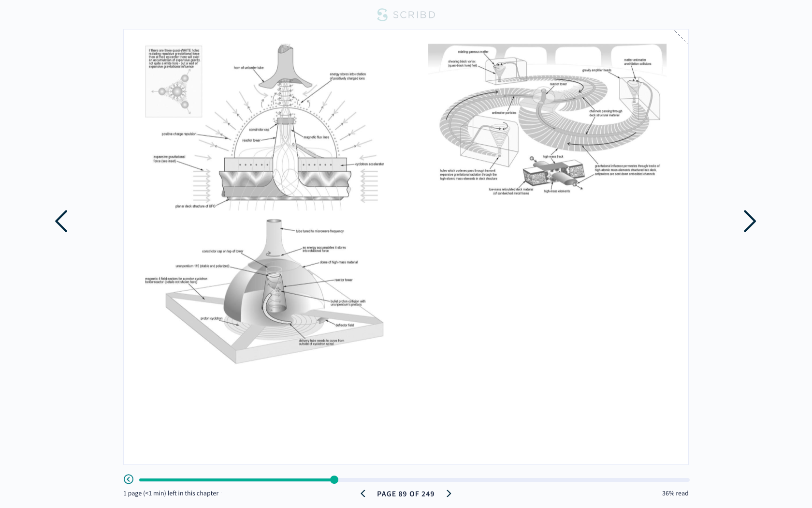This screenshot has height=508, width=812.
Task: Click circled back arrow beside progress bar
Action: pyautogui.click(x=129, y=479)
